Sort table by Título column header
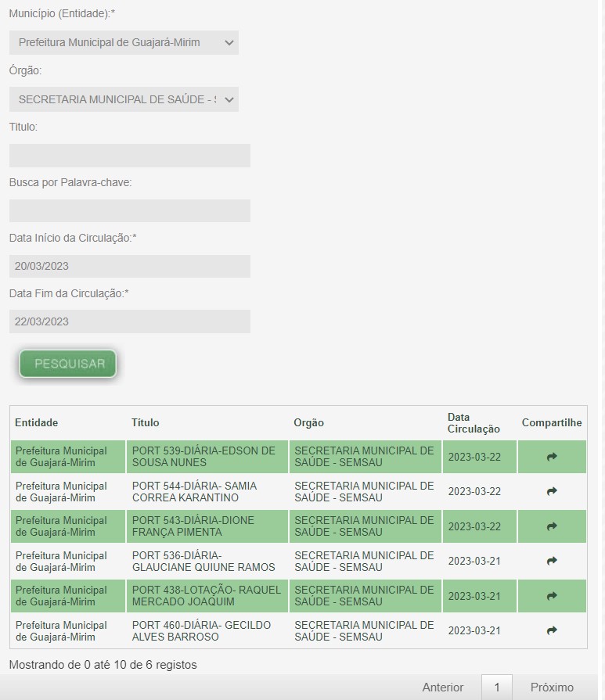This screenshot has height=700, width=605. pos(146,423)
